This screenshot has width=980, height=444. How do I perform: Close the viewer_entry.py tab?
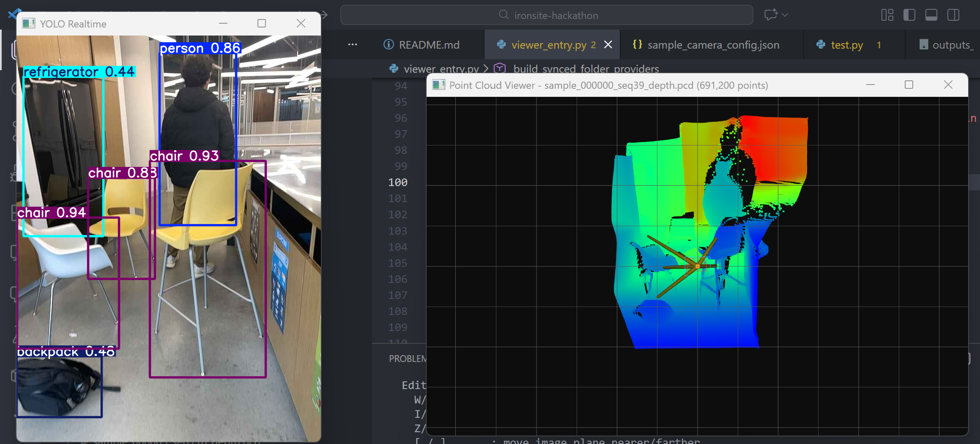point(608,44)
